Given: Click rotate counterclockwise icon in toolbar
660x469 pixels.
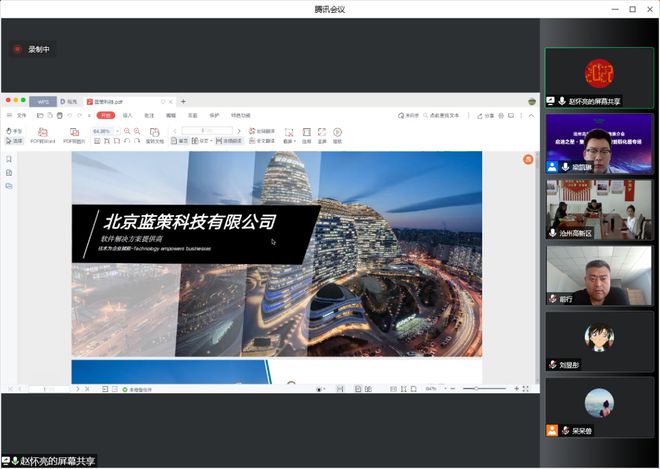Looking at the screenshot, I should (127, 141).
